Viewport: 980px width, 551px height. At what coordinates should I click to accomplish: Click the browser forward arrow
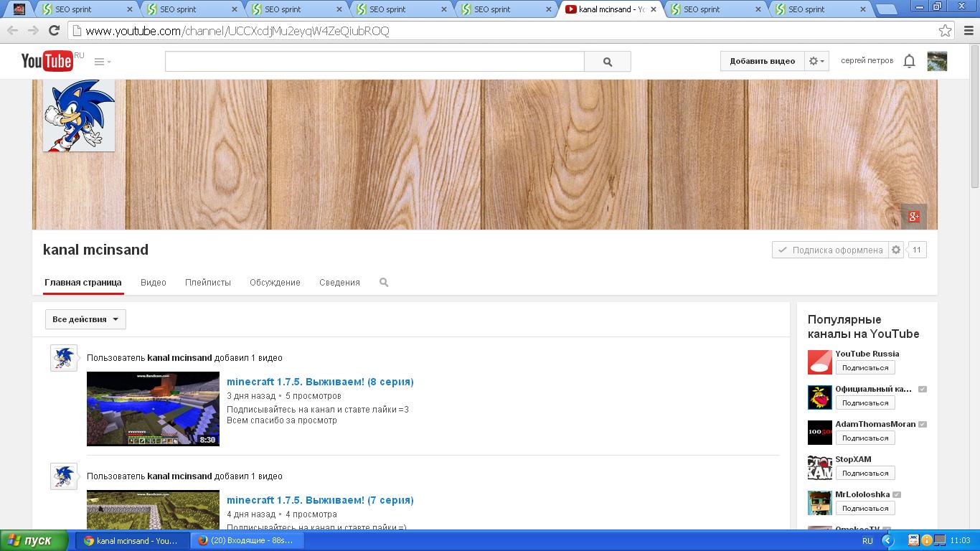click(x=33, y=31)
